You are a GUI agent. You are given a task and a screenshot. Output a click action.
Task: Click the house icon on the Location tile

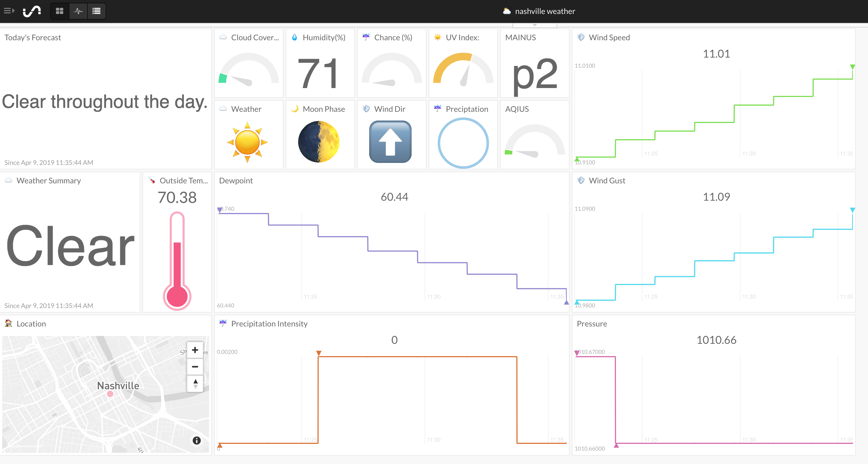click(x=8, y=323)
